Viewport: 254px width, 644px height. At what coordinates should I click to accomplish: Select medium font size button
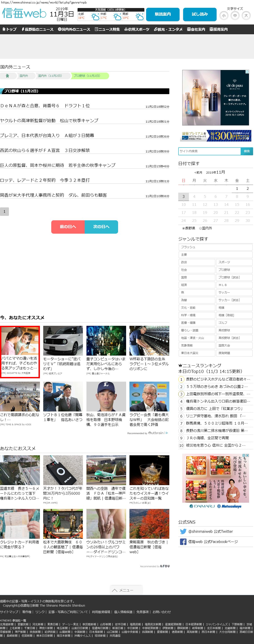235,16
